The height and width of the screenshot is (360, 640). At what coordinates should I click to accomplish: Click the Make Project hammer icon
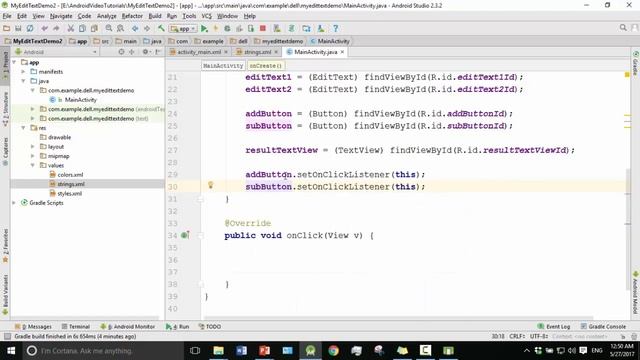coord(161,29)
